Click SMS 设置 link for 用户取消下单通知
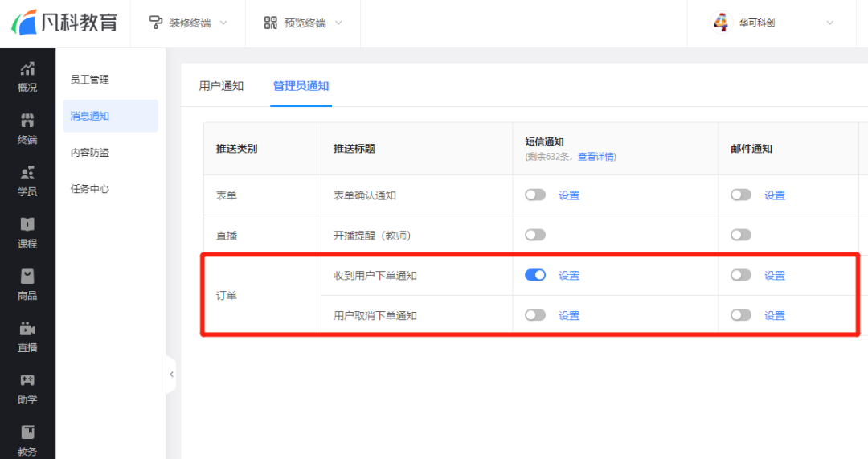This screenshot has width=868, height=459. 569,316
